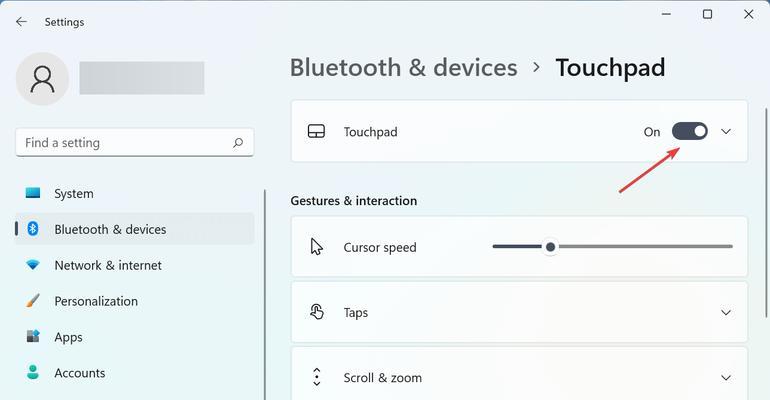Minimize the Settings window
770x400 pixels.
666,14
